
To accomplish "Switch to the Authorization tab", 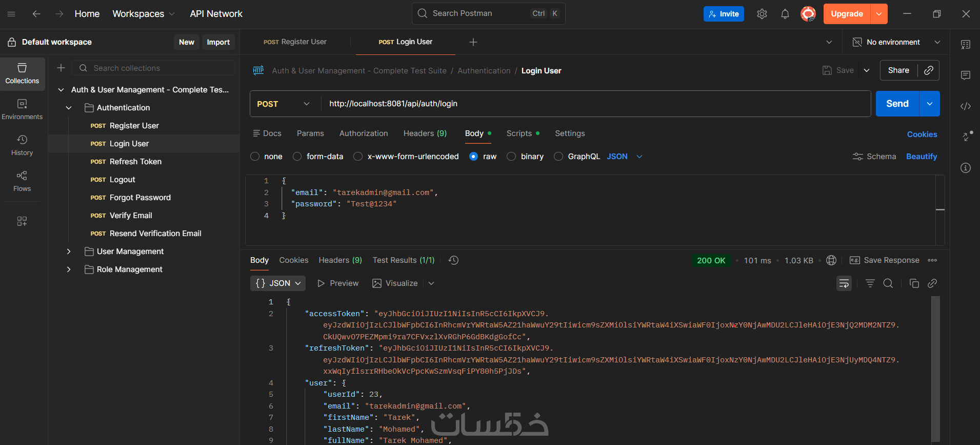I will tap(364, 133).
